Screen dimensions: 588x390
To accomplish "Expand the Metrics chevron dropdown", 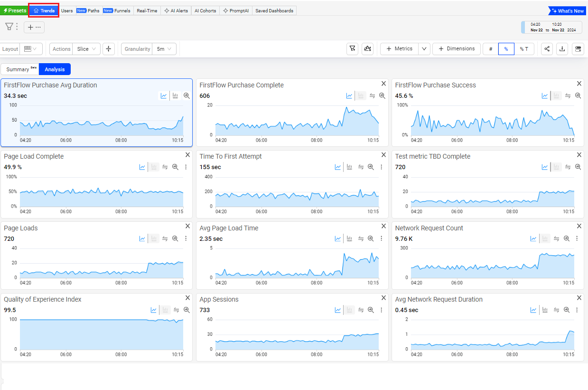I will pyautogui.click(x=424, y=49).
